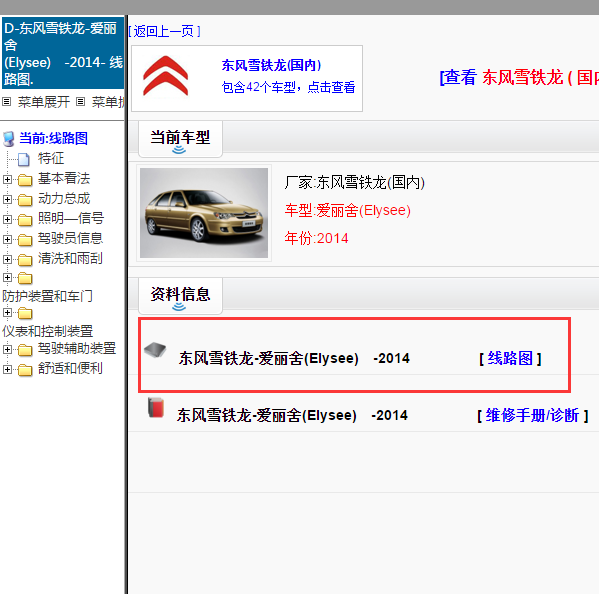Click the 菜单展开 list icon
The image size is (599, 594).
coord(6,102)
